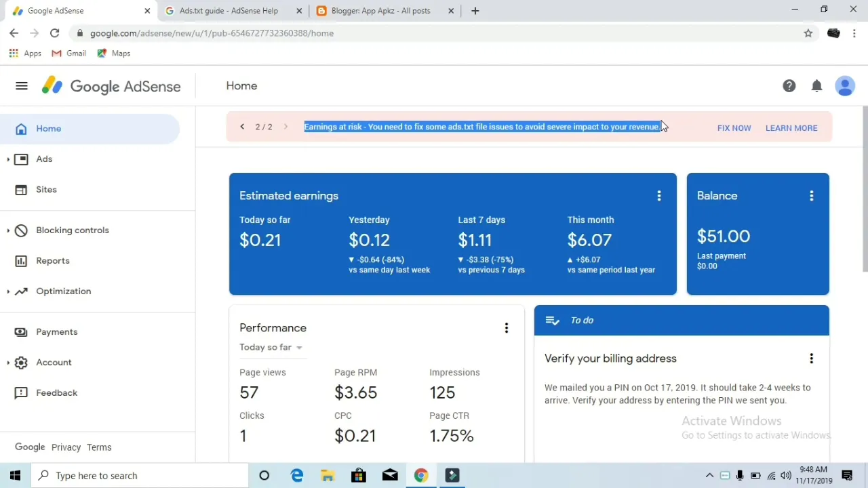Go to previous alert notification
868x488 pixels.
(242, 127)
